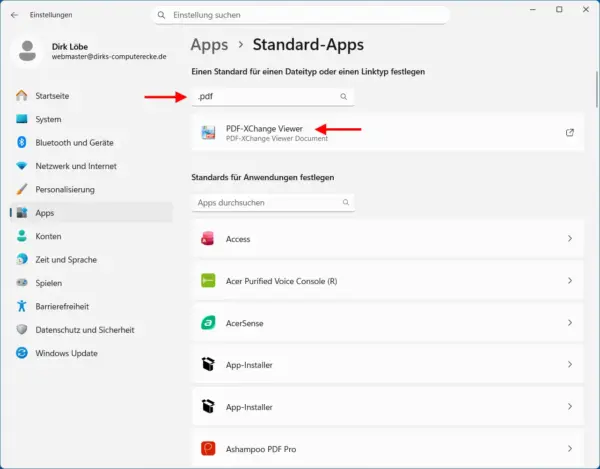The image size is (600, 469).
Task: Click the Einstellungen window title text
Action: (x=51, y=15)
